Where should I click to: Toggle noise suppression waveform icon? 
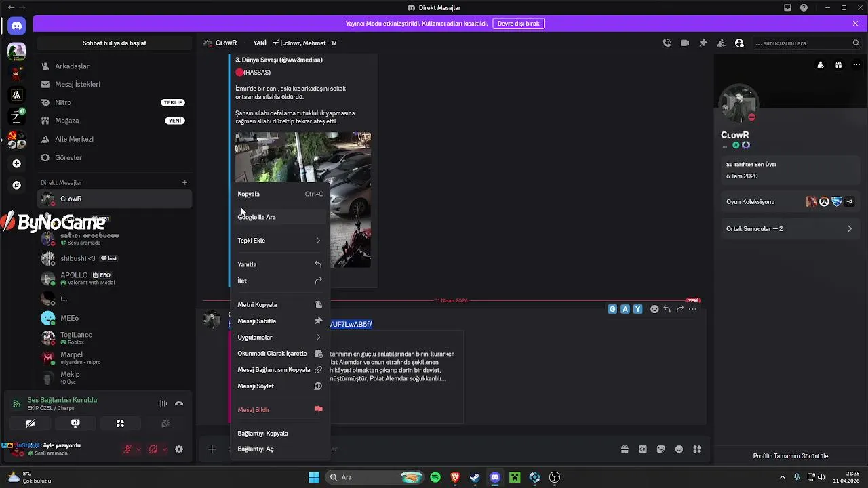pyautogui.click(x=163, y=403)
